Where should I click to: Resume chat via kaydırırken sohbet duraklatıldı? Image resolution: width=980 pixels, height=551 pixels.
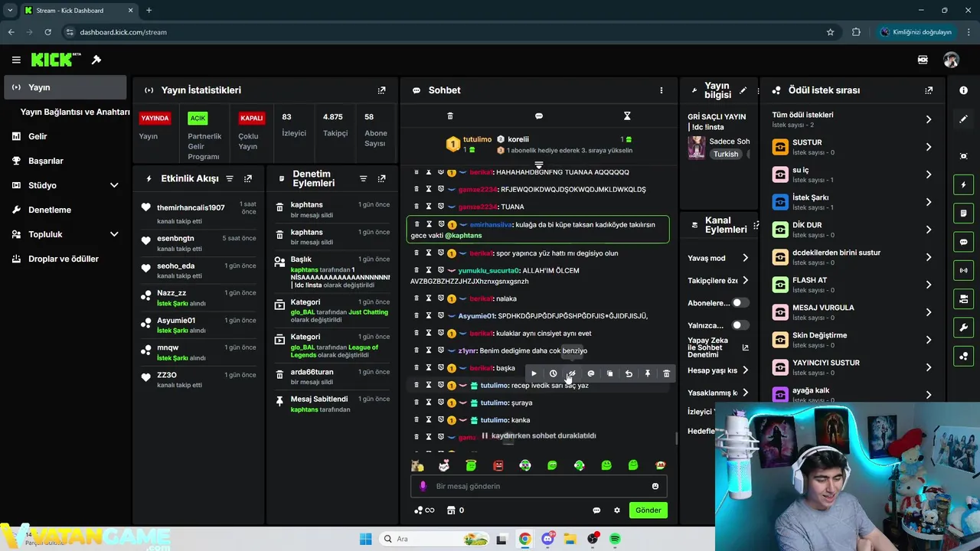tap(538, 436)
